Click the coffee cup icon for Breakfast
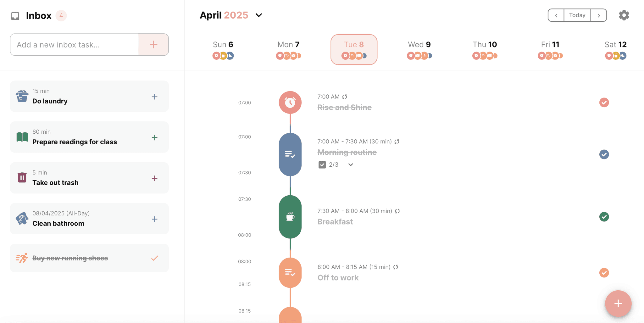This screenshot has width=644, height=323. click(290, 217)
